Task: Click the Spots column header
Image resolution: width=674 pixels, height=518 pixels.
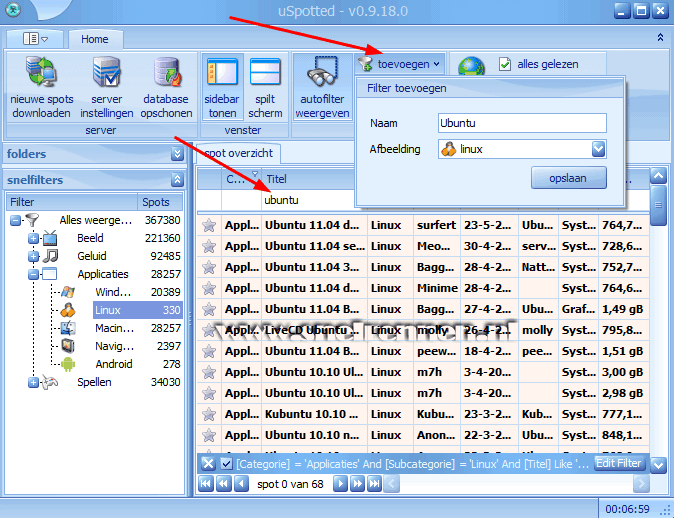Action: click(160, 202)
